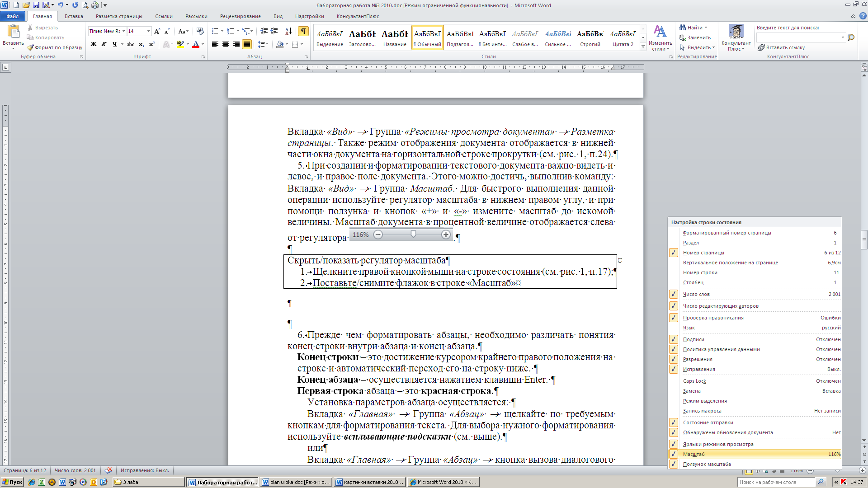Open the Font dialog launcher in the Шрифт group

203,57
